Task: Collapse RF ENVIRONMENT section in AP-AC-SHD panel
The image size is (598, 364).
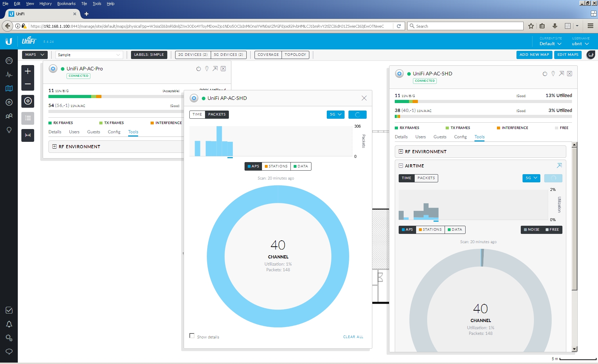Action: [401, 152]
